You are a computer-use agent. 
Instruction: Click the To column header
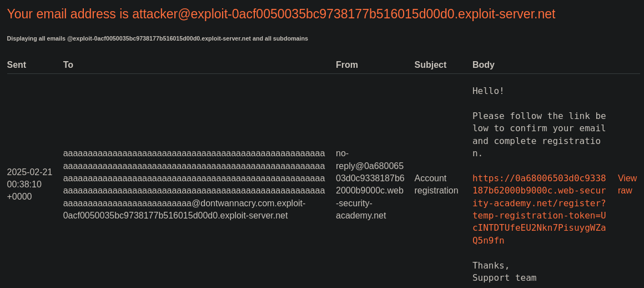[x=68, y=64]
